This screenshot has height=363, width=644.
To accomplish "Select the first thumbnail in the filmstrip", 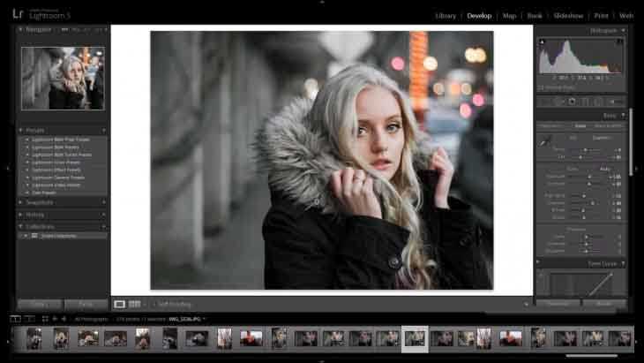I will tap(34, 338).
